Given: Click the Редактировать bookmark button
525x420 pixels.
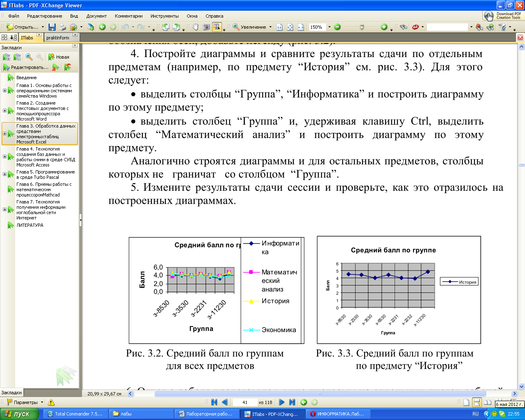Looking at the screenshot, I should (x=26, y=67).
